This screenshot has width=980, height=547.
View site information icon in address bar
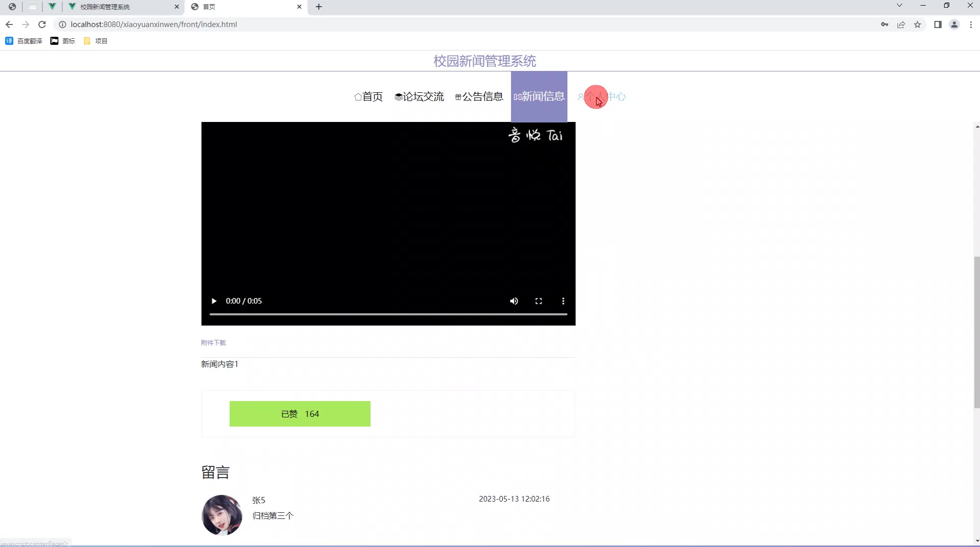[x=62, y=24]
